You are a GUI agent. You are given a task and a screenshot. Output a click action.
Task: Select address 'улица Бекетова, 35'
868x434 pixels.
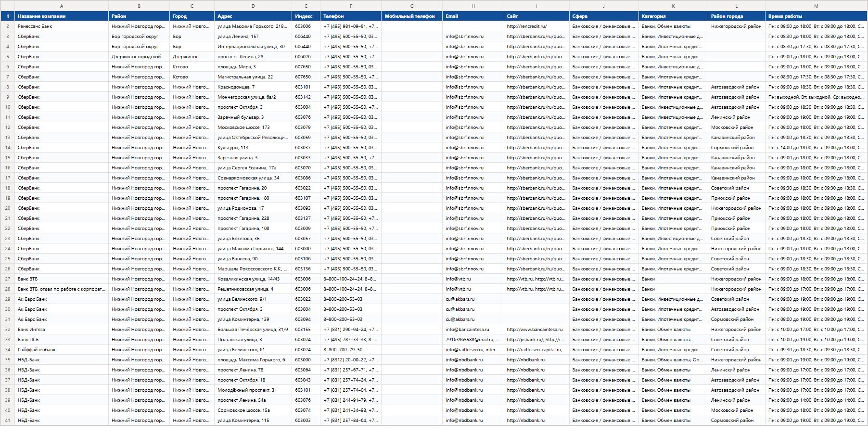[253, 239]
